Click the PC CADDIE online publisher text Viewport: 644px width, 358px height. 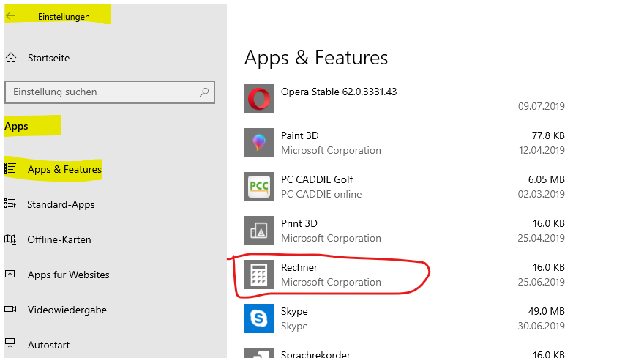pos(321,195)
